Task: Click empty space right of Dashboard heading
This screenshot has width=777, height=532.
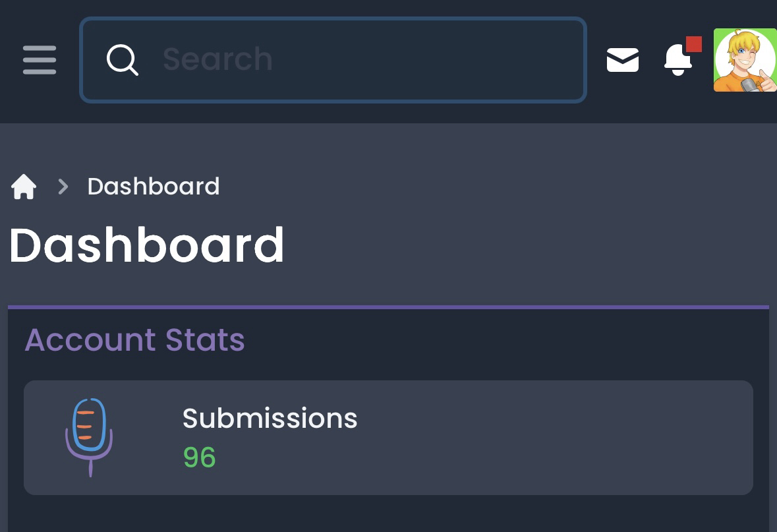Action: pyautogui.click(x=527, y=245)
